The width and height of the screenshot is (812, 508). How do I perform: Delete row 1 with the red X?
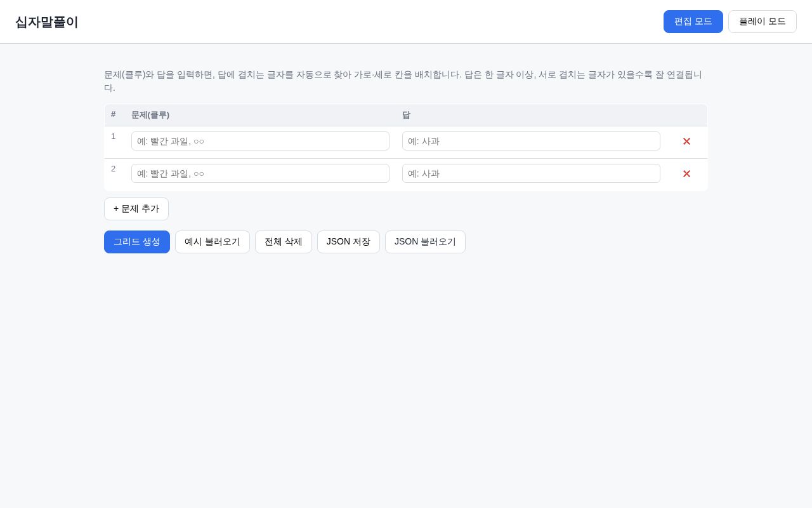(686, 142)
